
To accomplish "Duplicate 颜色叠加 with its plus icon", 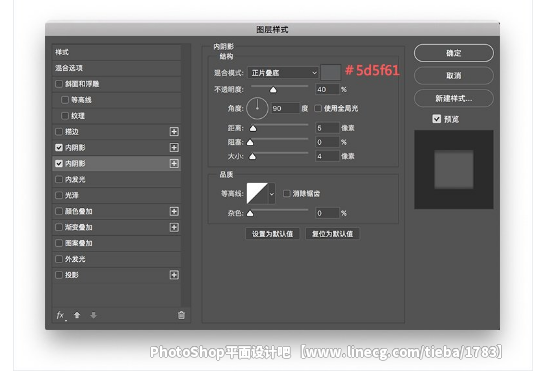I will click(x=174, y=211).
